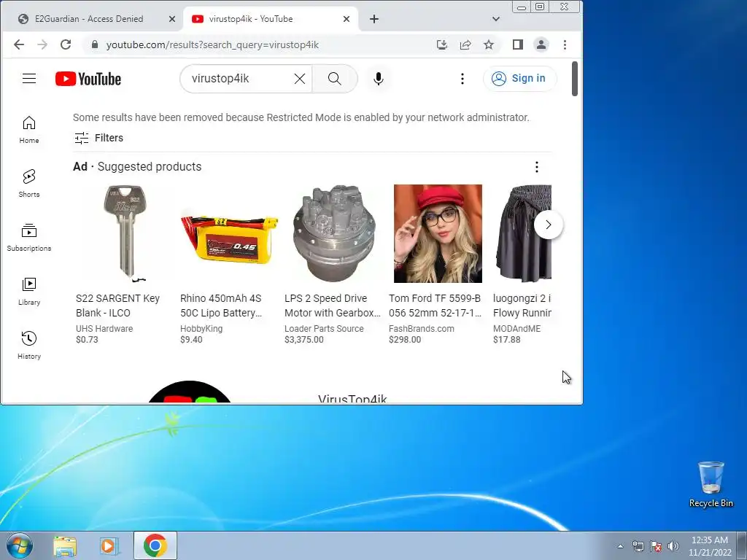Click the YouTube logo
Screen dimensions: 747x560
(88, 79)
